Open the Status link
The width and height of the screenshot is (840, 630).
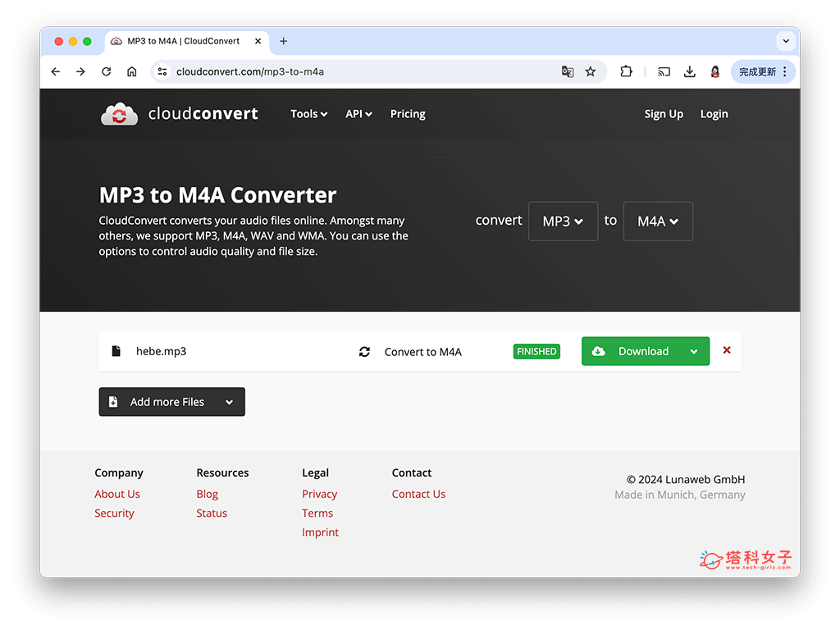point(212,514)
